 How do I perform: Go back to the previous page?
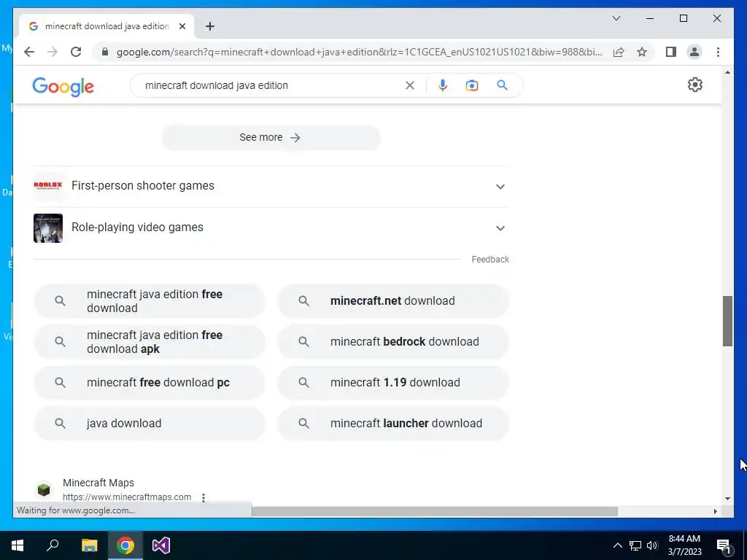(29, 52)
